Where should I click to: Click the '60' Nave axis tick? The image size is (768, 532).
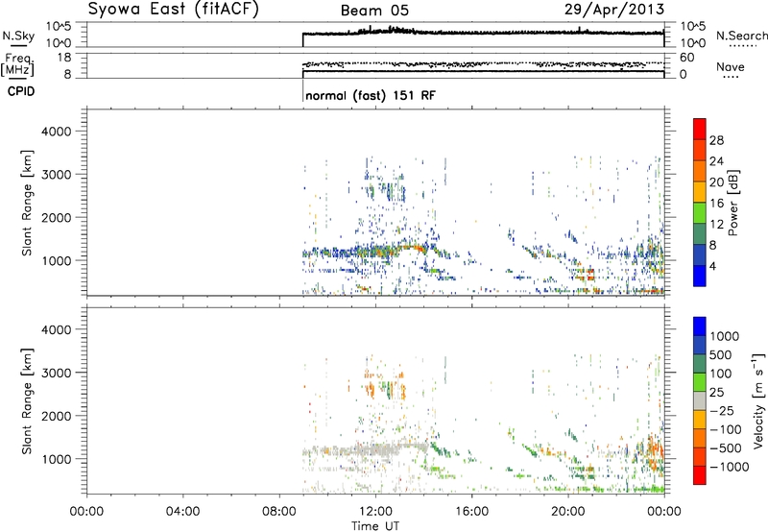[x=687, y=58]
